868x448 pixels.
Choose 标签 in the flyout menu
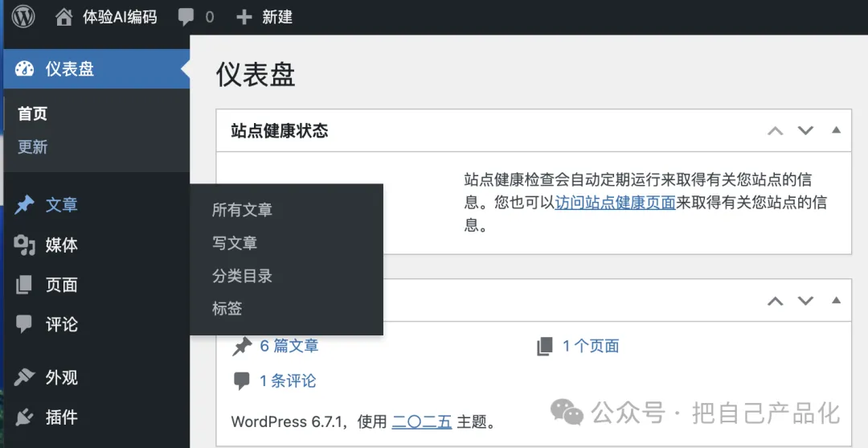click(227, 308)
